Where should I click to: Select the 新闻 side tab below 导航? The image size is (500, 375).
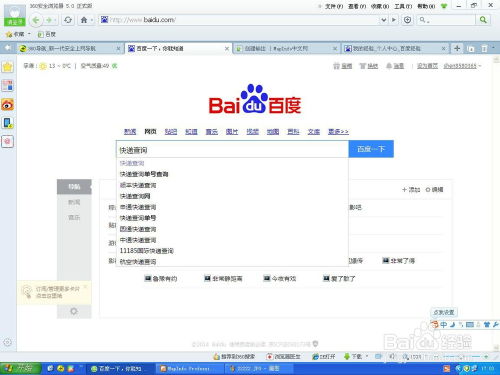(74, 202)
